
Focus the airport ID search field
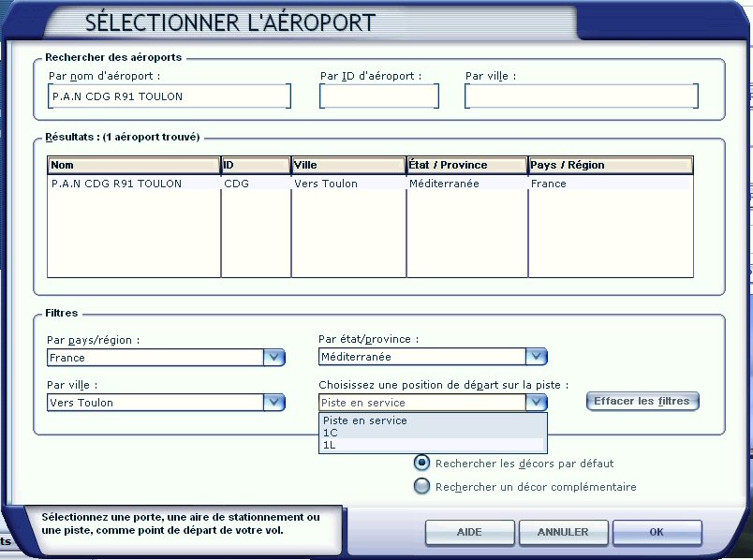379,96
